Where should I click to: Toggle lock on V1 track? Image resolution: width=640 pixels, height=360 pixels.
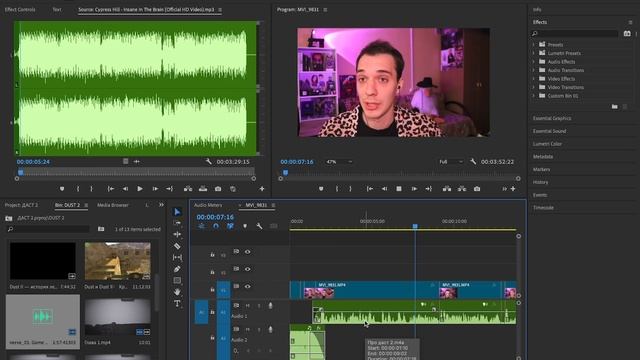click(x=212, y=289)
